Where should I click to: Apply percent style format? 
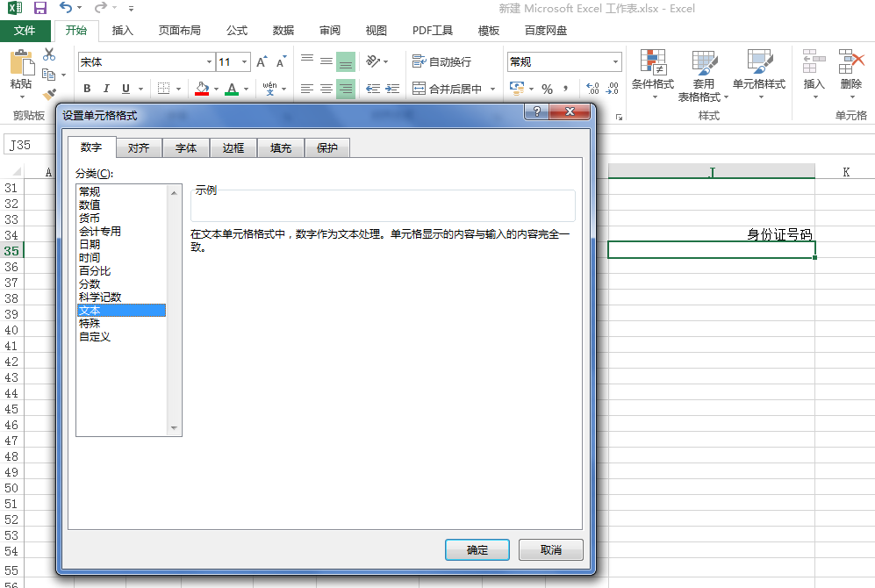547,89
